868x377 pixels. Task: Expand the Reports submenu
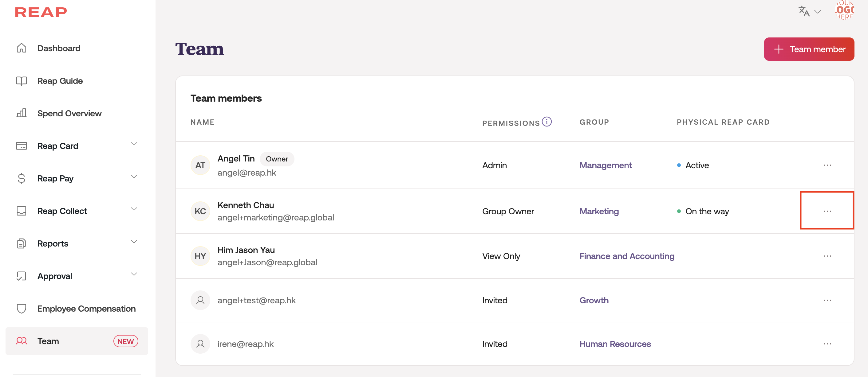point(134,242)
